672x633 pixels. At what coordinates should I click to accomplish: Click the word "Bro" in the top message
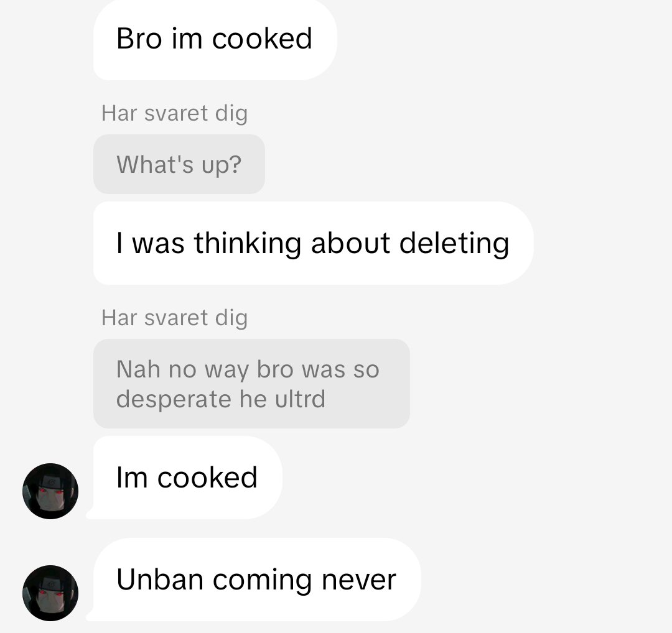139,39
